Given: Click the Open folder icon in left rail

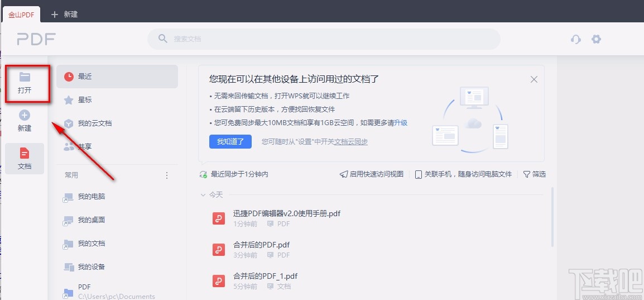Looking at the screenshot, I should 25,77.
